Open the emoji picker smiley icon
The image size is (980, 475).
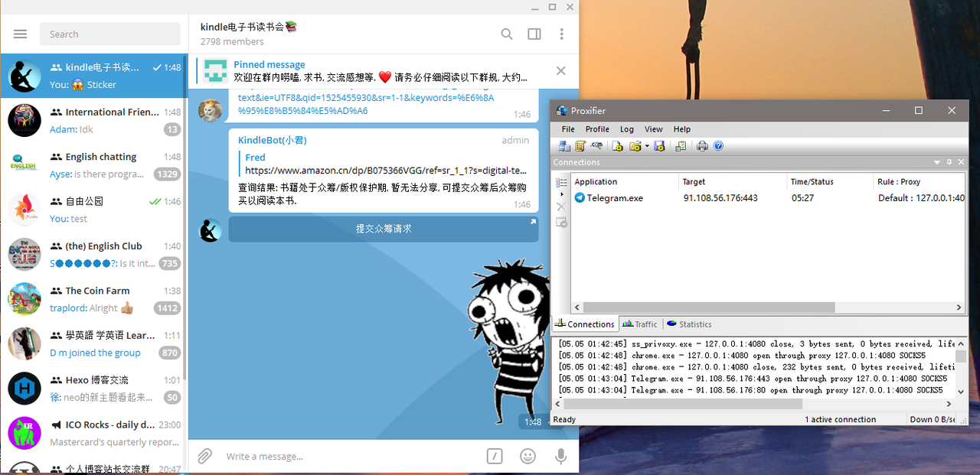pyautogui.click(x=528, y=456)
